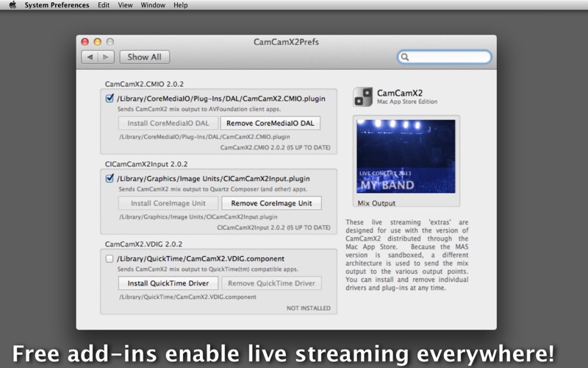Click the forward navigation arrow
The height and width of the screenshot is (368, 588).
click(x=106, y=57)
